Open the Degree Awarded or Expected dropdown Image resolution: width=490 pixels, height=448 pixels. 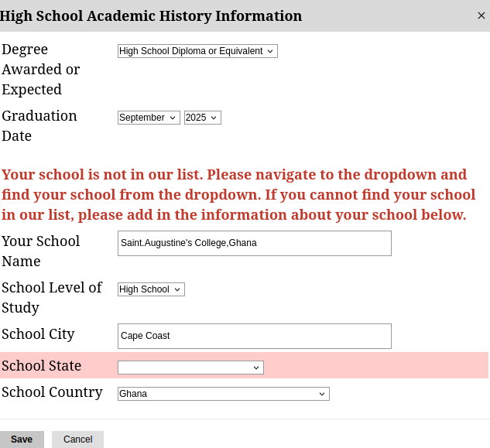(197, 51)
